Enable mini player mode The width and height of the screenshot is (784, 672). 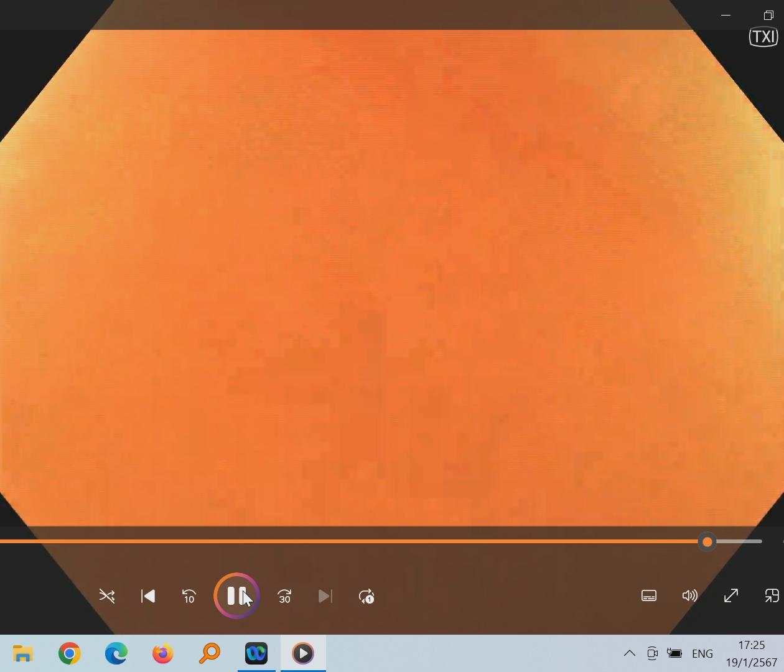click(x=772, y=595)
